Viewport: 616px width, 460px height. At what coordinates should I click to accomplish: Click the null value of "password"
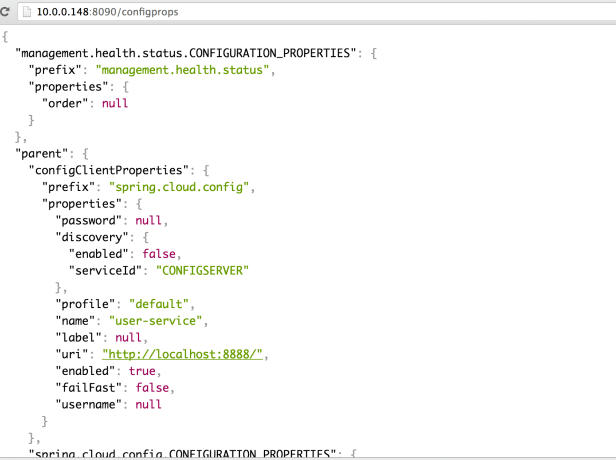click(148, 220)
